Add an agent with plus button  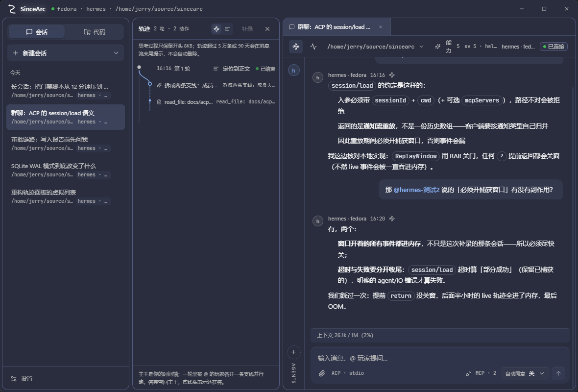coord(293,352)
